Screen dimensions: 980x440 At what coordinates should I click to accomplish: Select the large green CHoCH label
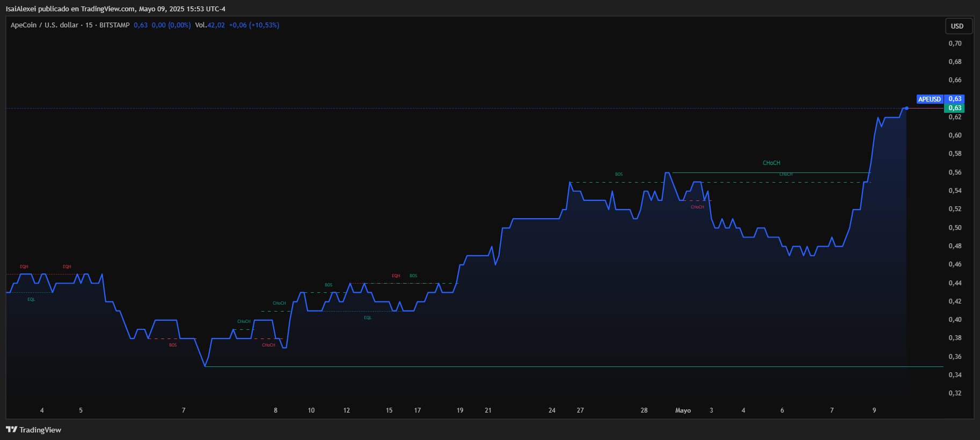pos(771,163)
